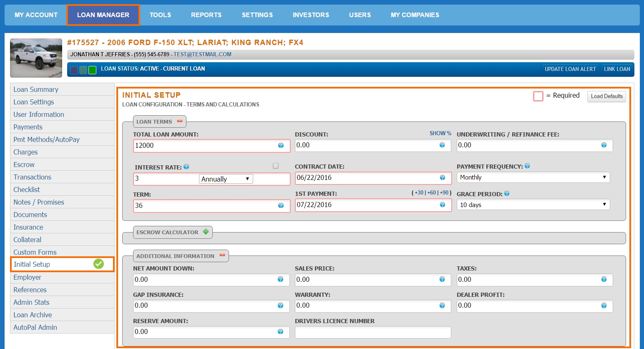Open Loan Summary in the sidebar
Image resolution: width=644 pixels, height=349 pixels.
pyautogui.click(x=62, y=89)
